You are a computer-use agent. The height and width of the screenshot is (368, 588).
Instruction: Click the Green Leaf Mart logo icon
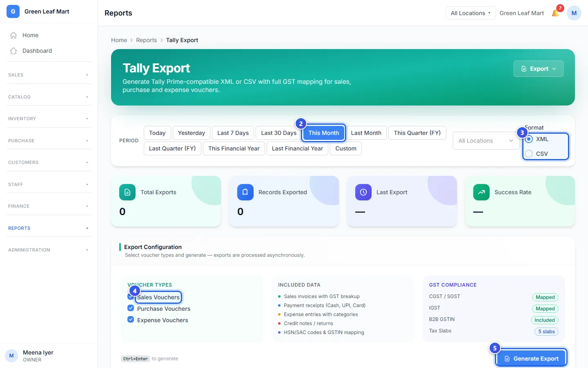pos(13,11)
